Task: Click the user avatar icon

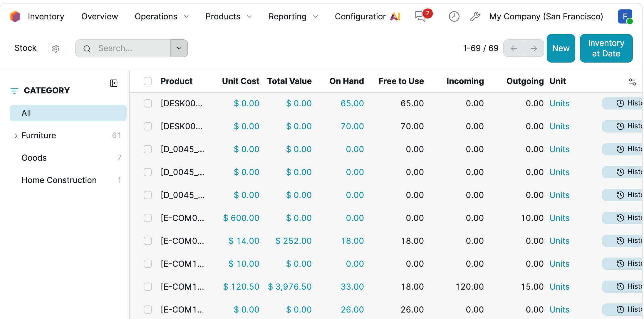Action: click(625, 16)
